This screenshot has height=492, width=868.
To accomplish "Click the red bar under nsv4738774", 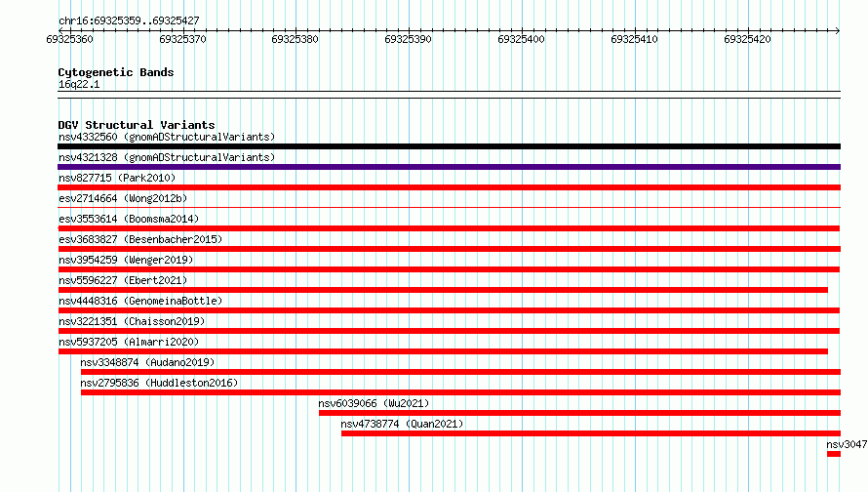I will click(x=591, y=433).
